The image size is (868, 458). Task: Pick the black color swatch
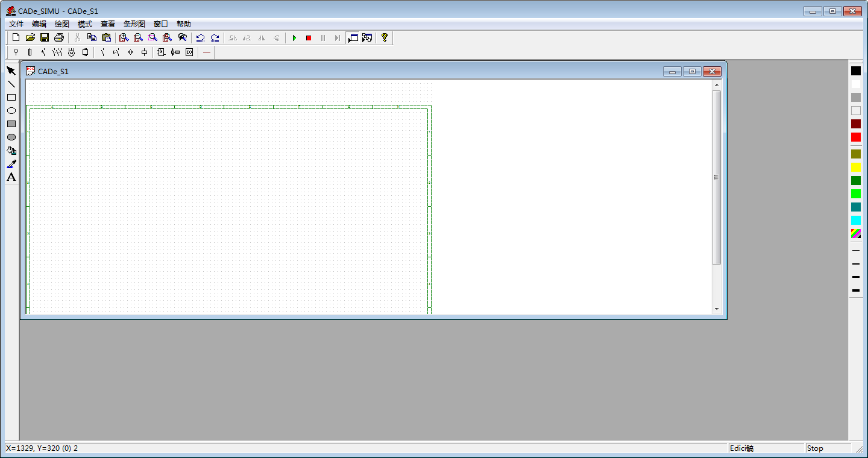tap(856, 71)
